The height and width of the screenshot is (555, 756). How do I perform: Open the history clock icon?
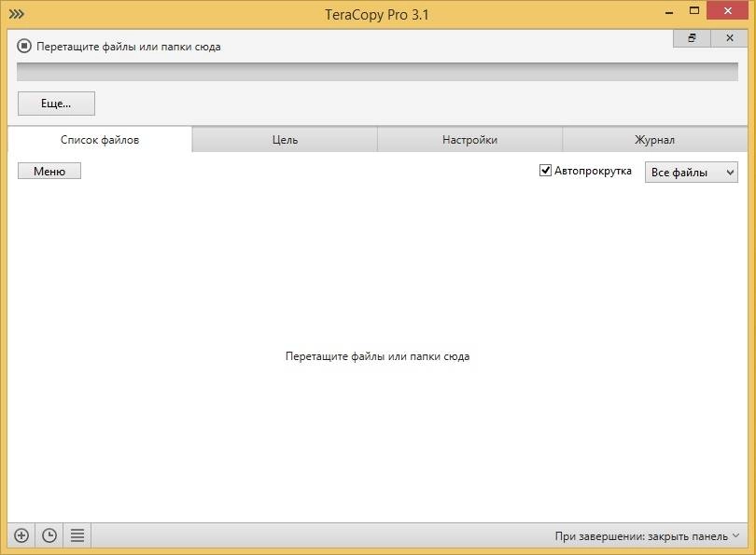pos(49,535)
